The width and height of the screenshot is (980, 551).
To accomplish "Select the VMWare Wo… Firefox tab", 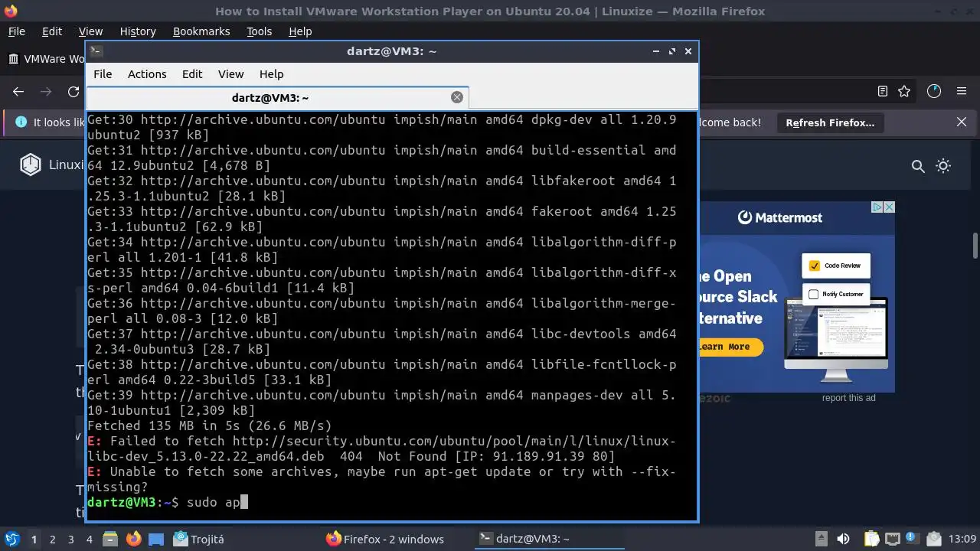I will coord(46,59).
